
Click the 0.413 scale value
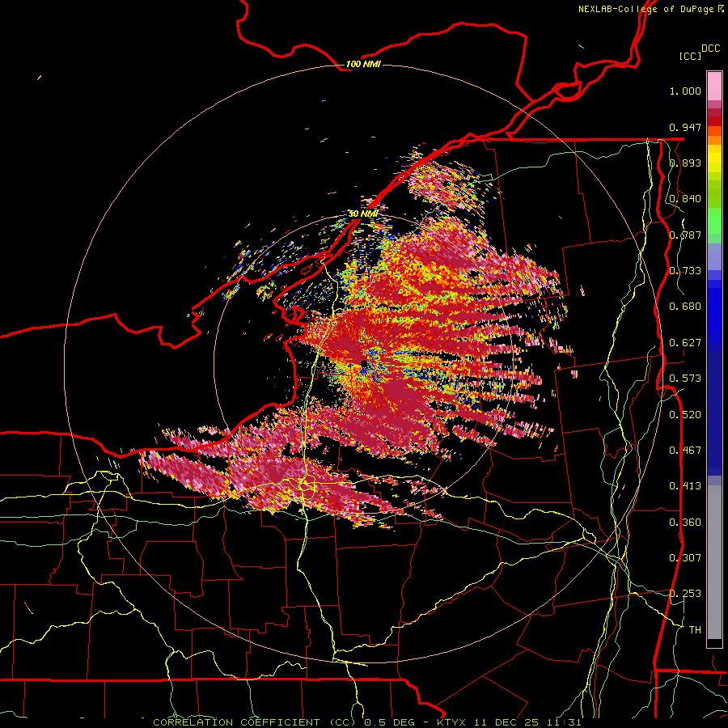(x=685, y=486)
